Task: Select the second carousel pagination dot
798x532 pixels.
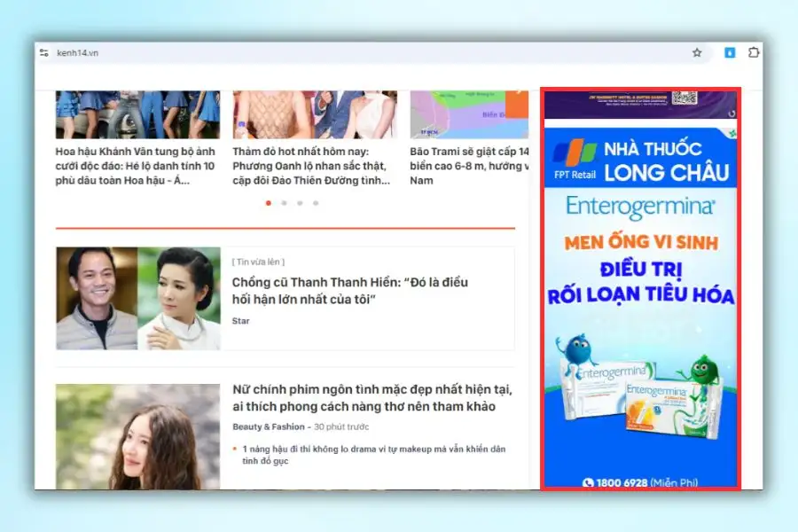Action: coord(284,203)
